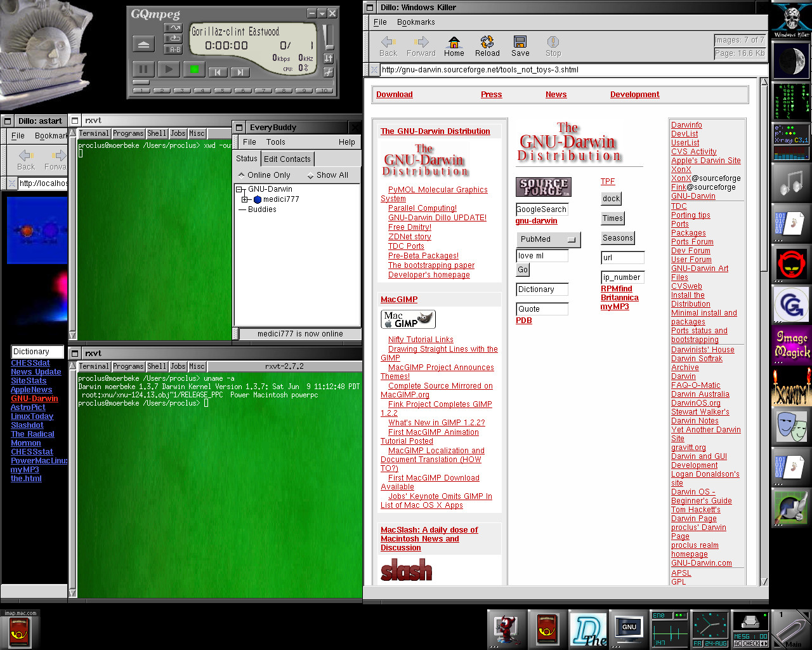Click the Dillo Reload toolbar icon

click(487, 46)
